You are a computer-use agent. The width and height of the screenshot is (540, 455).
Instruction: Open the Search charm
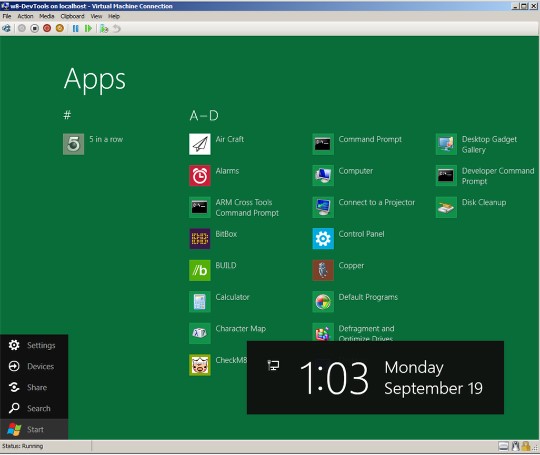34,409
